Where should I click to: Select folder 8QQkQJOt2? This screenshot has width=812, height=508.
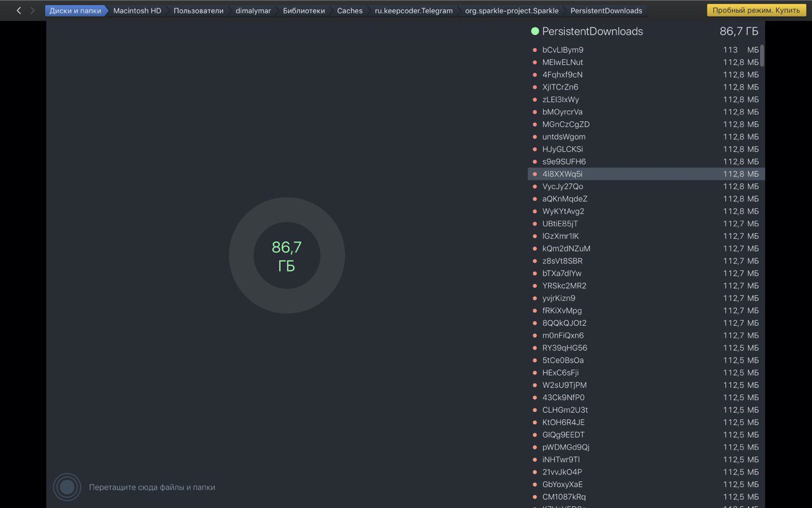(x=646, y=323)
